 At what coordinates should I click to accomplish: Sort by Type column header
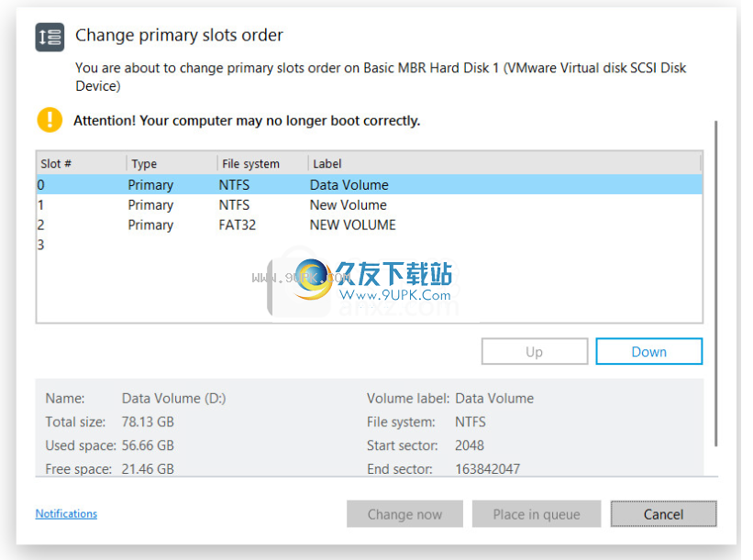tap(172, 164)
